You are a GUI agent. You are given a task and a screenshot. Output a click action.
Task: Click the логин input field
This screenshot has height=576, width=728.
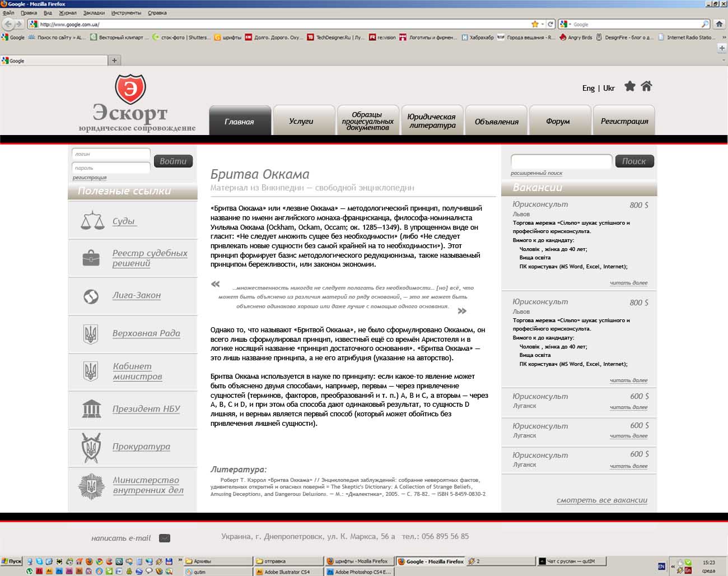[111, 154]
